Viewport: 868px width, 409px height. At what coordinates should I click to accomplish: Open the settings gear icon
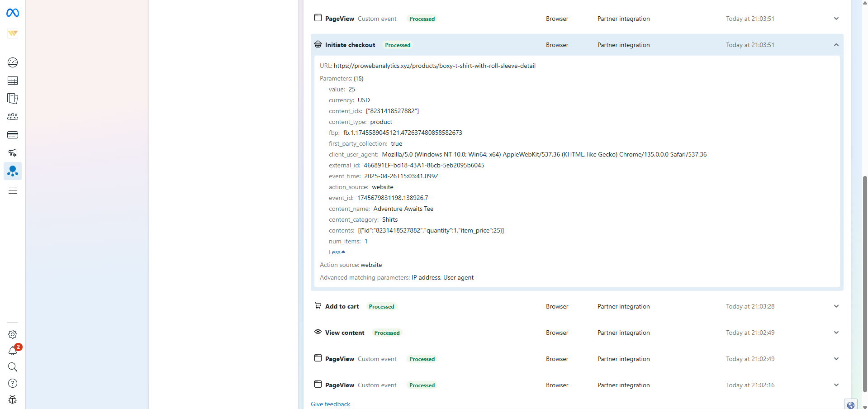click(13, 334)
